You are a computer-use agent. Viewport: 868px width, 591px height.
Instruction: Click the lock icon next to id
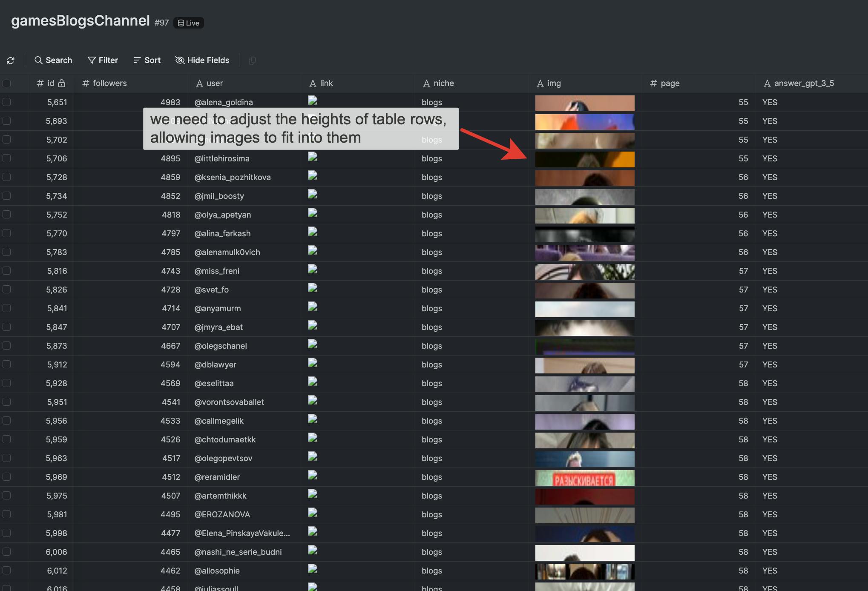click(x=62, y=83)
